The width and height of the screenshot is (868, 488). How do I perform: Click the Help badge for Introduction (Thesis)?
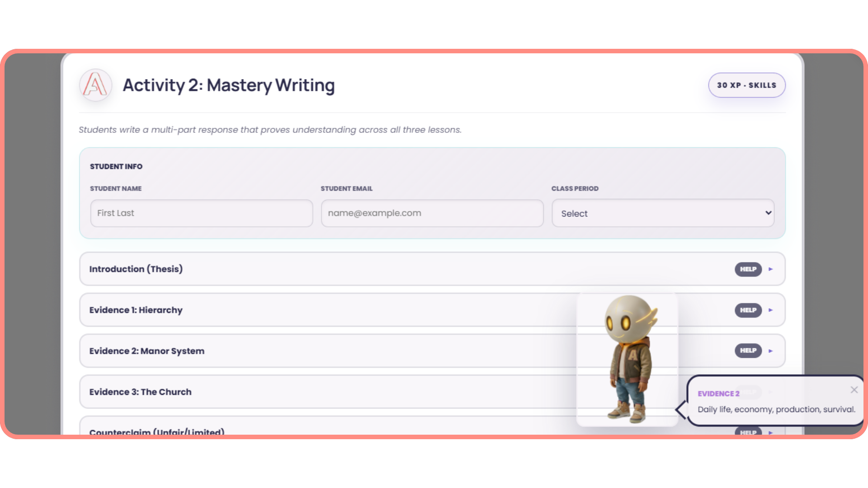(x=748, y=269)
